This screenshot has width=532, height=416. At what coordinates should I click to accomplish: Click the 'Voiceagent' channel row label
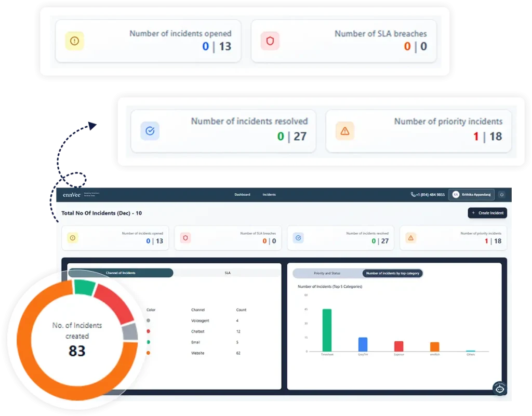point(200,321)
